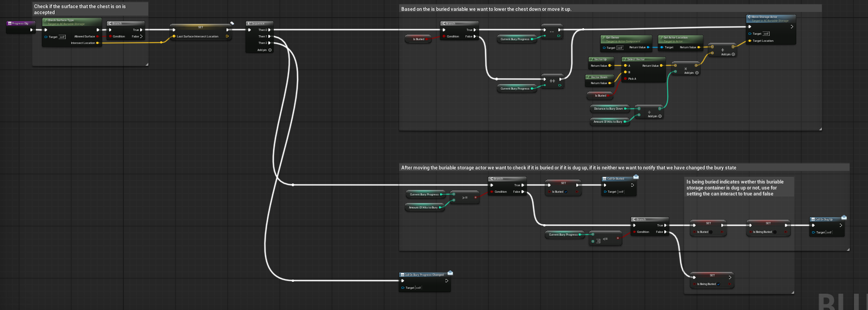This screenshot has height=310, width=868.
Task: Click the decrement (--) operator node
Action: pyautogui.click(x=552, y=31)
